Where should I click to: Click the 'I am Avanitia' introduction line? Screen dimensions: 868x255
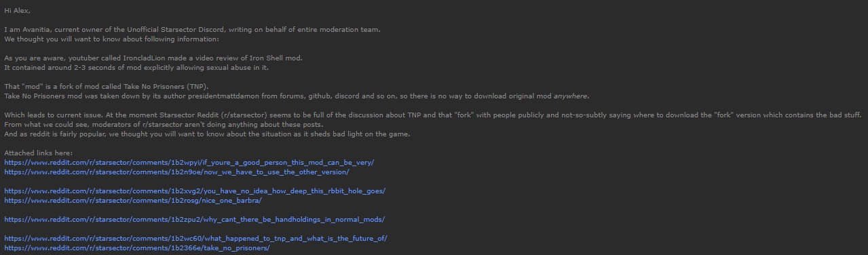[192, 30]
